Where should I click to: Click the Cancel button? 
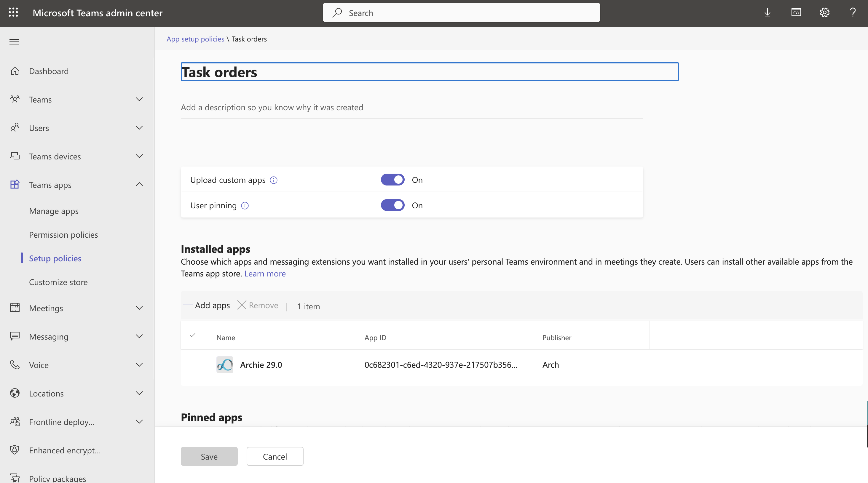click(275, 456)
